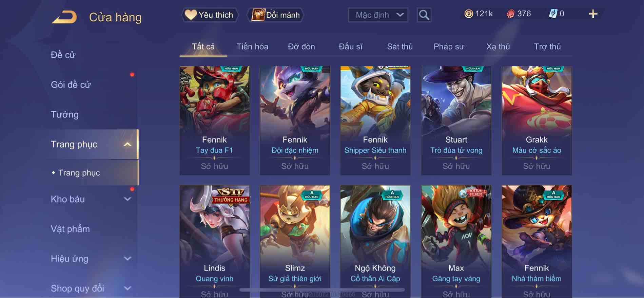Viewport: 644px width, 298px height.
Task: Open Yêu thích heart favorites
Action: (x=210, y=15)
